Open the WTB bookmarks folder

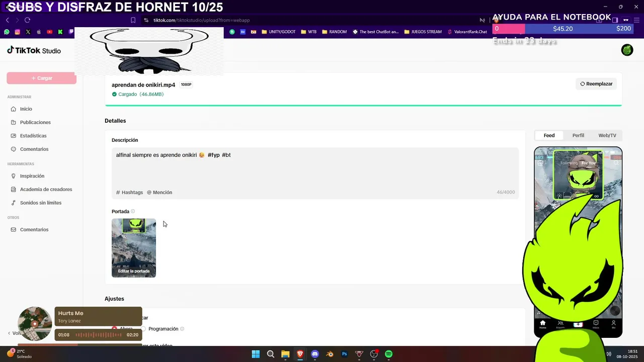point(309,32)
